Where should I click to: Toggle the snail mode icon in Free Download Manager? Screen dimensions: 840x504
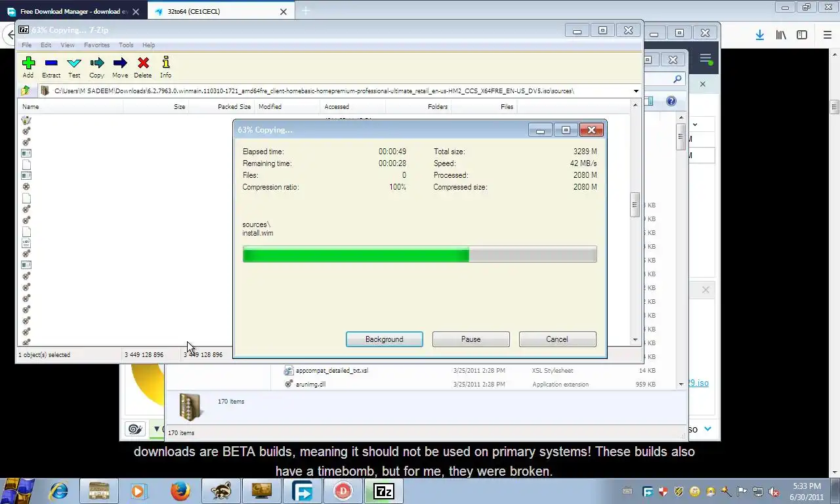(x=135, y=429)
